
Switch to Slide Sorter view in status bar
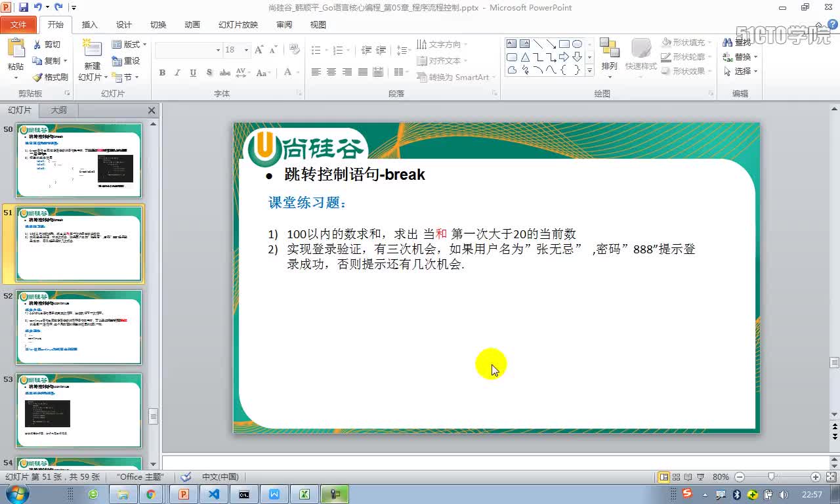[x=677, y=477]
